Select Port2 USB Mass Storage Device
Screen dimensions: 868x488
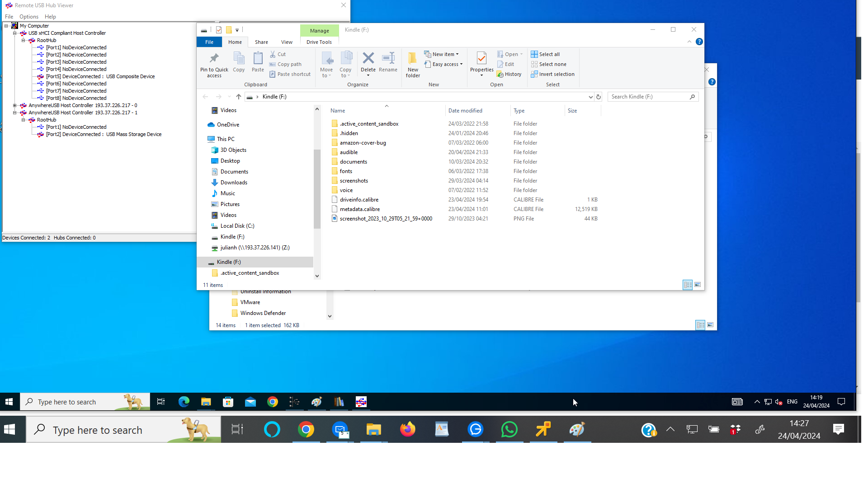[104, 134]
